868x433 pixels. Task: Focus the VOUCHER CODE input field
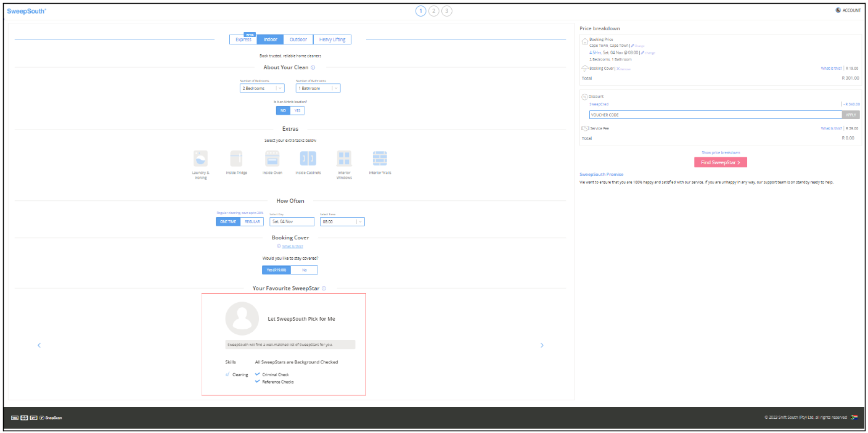(715, 115)
